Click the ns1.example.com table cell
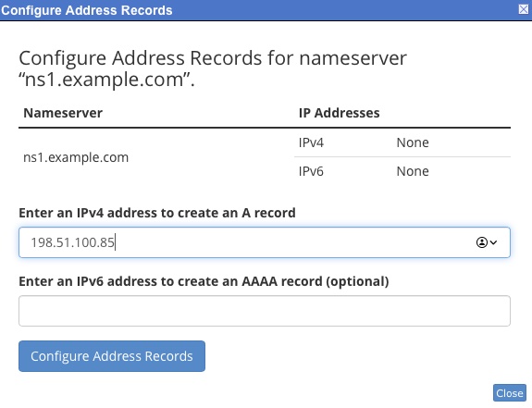 point(76,157)
